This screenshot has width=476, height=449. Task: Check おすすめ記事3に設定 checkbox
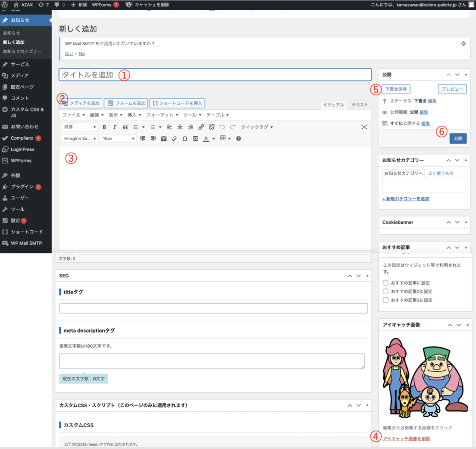(x=385, y=300)
